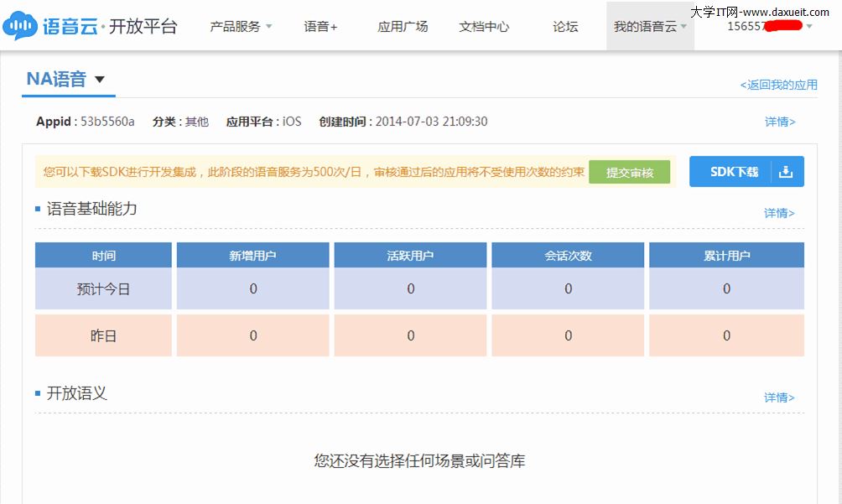
Task: Expand the NA语音 app selector dropdown
Action: (x=100, y=80)
